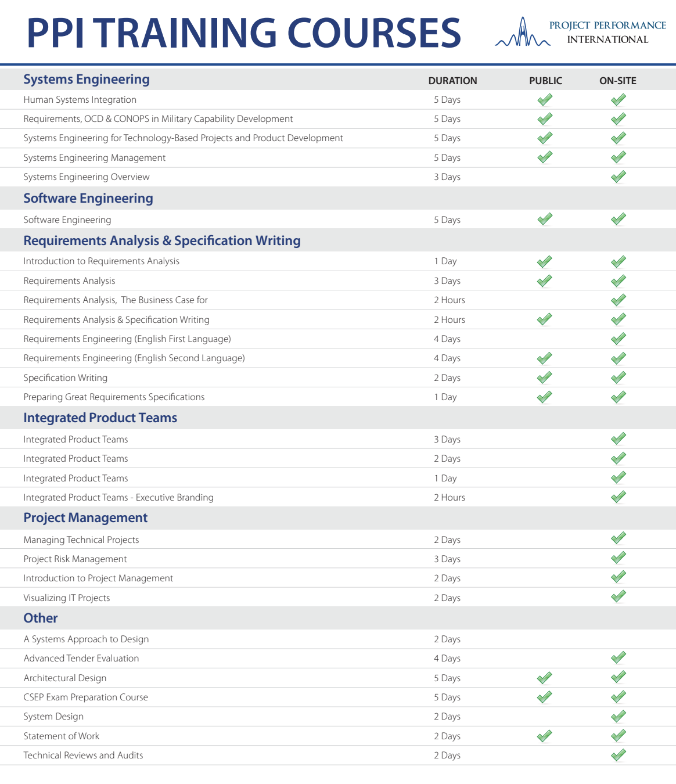The image size is (676, 784).
Task: Select the Systems Engineering section heading
Action: point(87,80)
